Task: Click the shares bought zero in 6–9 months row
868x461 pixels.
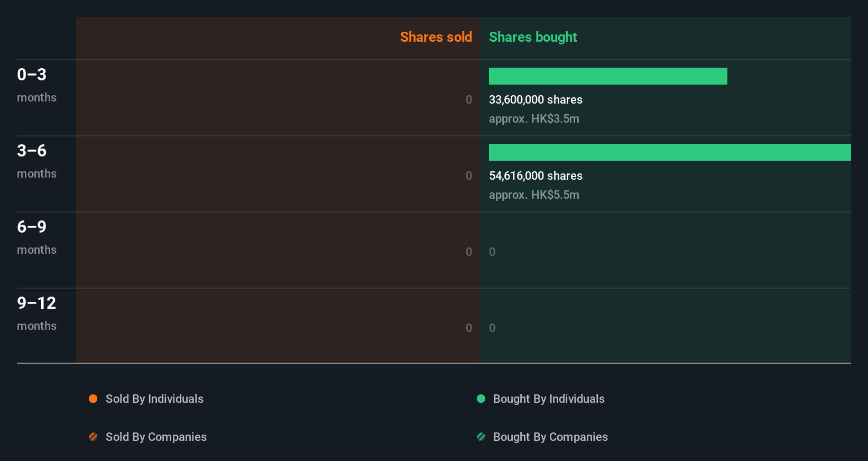Action: 492,252
